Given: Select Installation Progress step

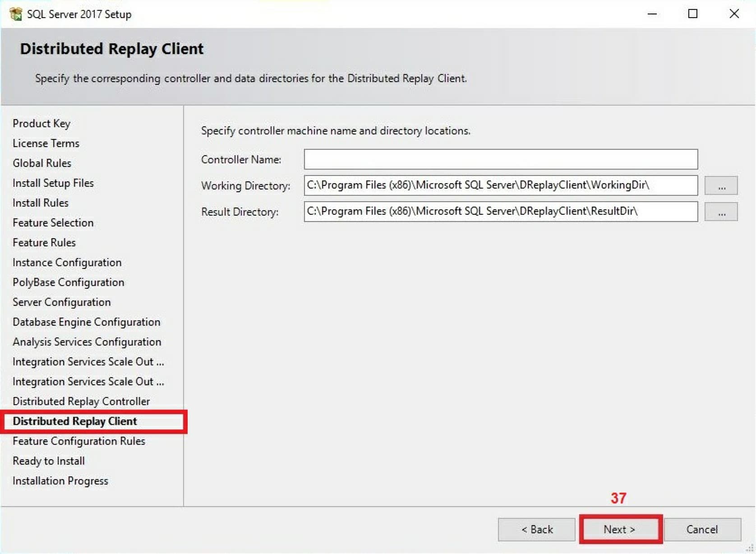Looking at the screenshot, I should [x=60, y=481].
